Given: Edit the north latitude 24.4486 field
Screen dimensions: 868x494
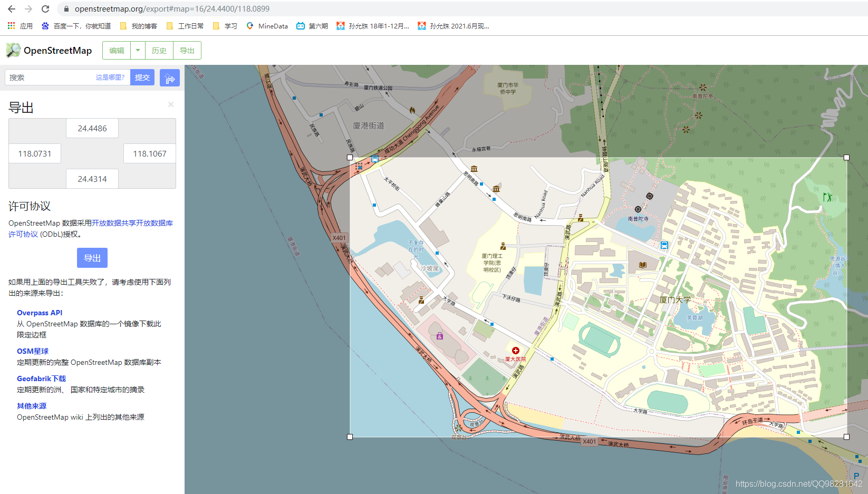Looking at the screenshot, I should point(92,128).
